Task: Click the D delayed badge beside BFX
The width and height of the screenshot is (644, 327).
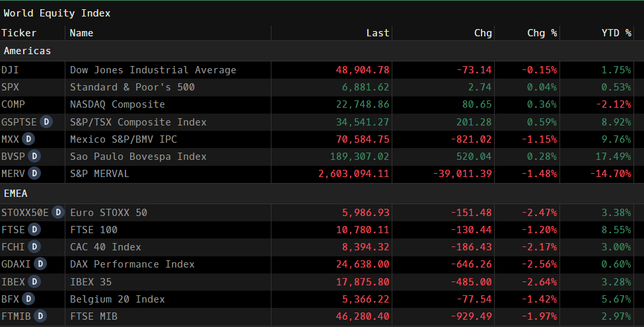Action: coord(28,299)
